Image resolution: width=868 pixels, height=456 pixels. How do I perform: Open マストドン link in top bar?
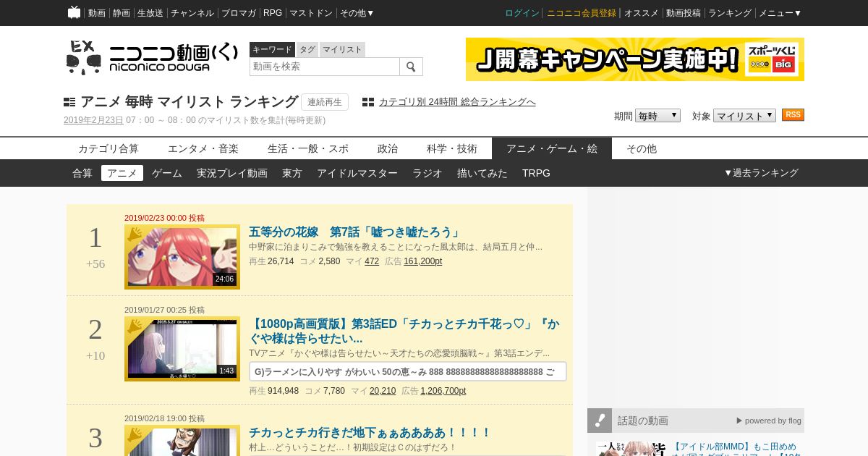(311, 13)
